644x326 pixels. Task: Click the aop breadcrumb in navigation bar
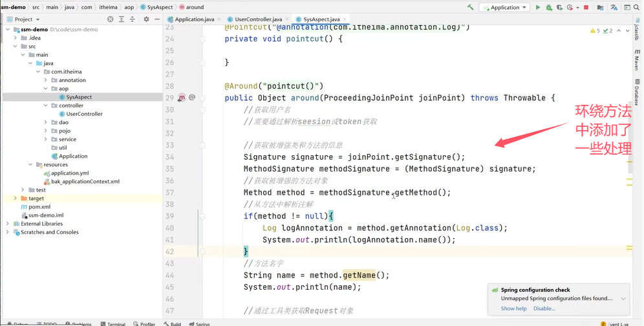tap(129, 7)
